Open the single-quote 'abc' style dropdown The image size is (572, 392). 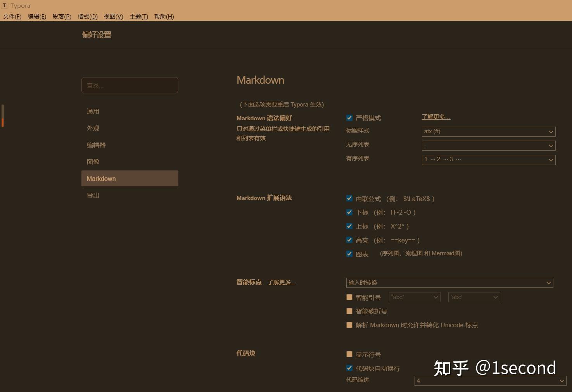(474, 297)
